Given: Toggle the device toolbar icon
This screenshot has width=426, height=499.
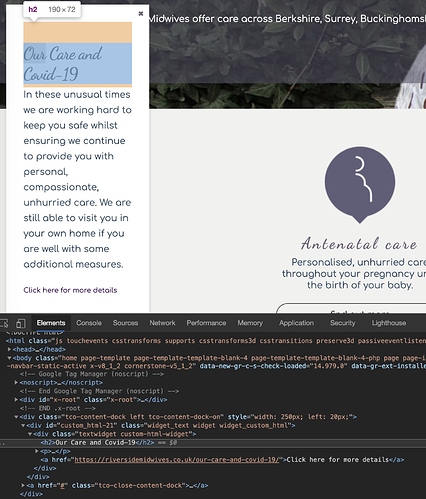Looking at the screenshot, I should click(21, 323).
